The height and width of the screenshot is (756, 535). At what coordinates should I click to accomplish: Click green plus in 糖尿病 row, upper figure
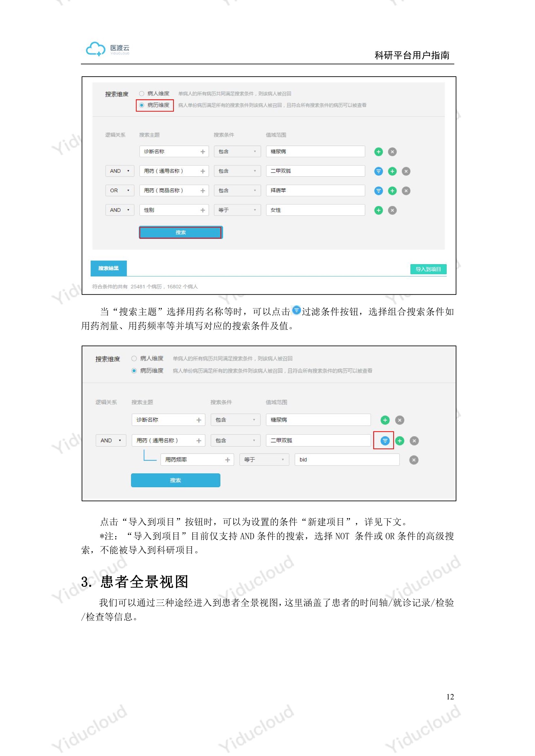click(x=378, y=152)
